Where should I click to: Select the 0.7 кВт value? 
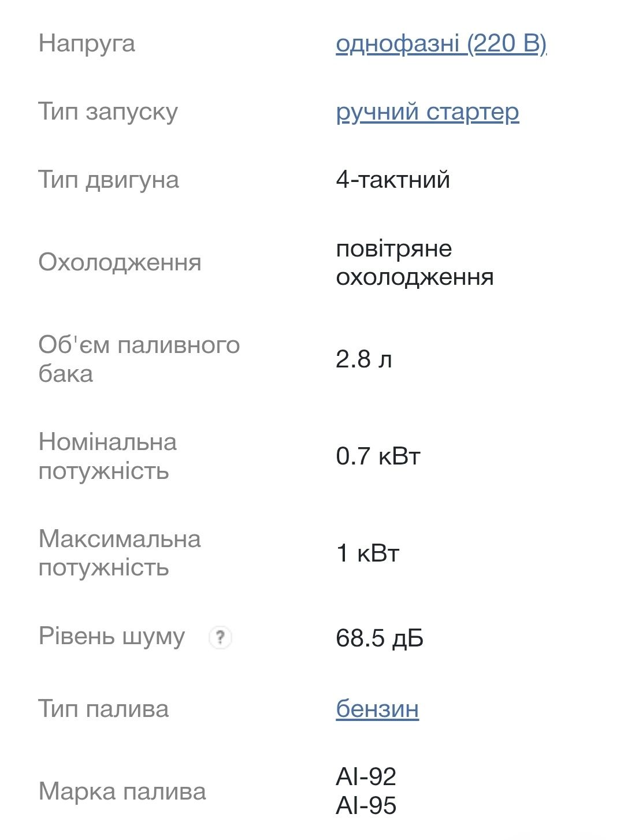pyautogui.click(x=378, y=456)
